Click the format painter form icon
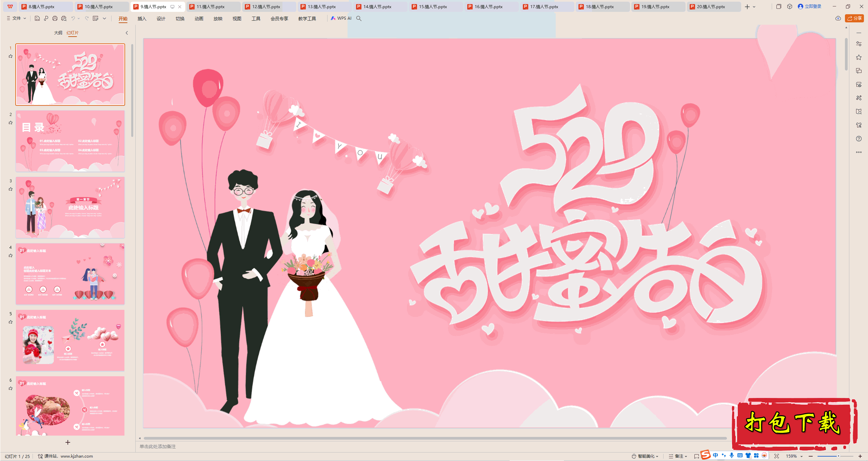This screenshot has height=461, width=868. tap(96, 18)
